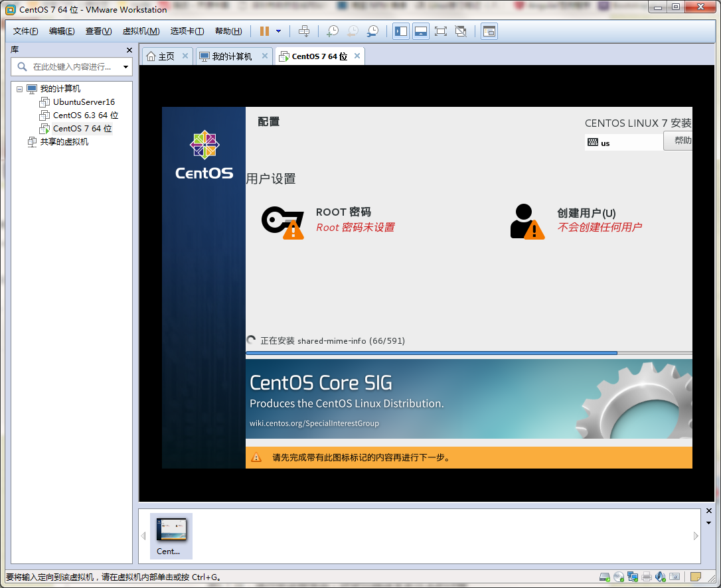Click the CentOS logo in the installer sidebar
This screenshot has width=721, height=588.
tap(204, 155)
